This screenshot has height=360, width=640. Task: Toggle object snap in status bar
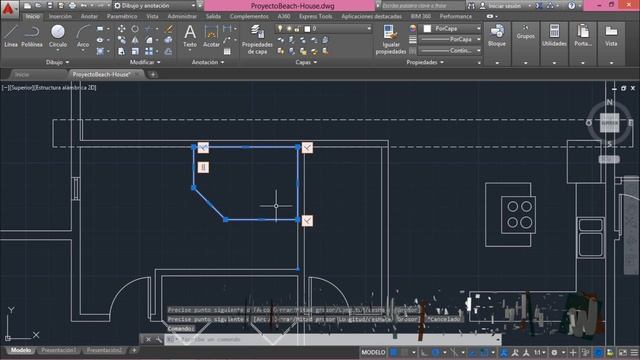pyautogui.click(x=484, y=352)
